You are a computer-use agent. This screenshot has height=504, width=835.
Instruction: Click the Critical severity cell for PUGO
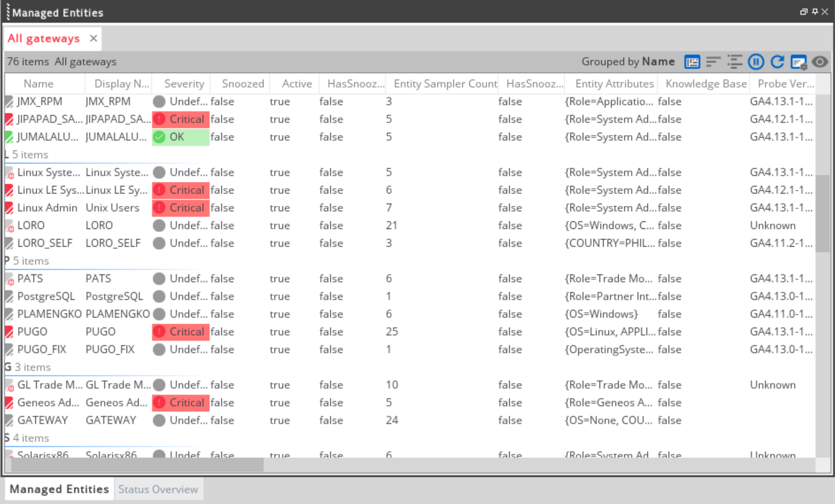pyautogui.click(x=181, y=332)
